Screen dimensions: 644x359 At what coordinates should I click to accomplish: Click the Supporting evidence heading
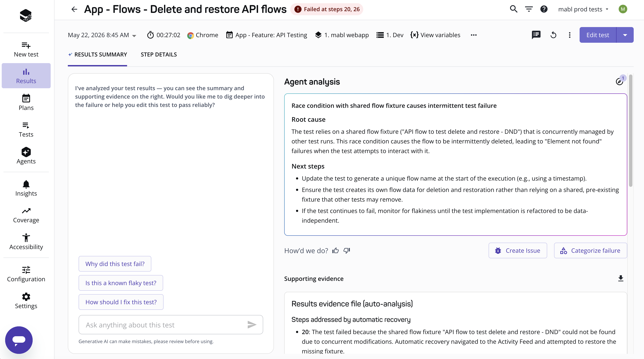pos(314,278)
